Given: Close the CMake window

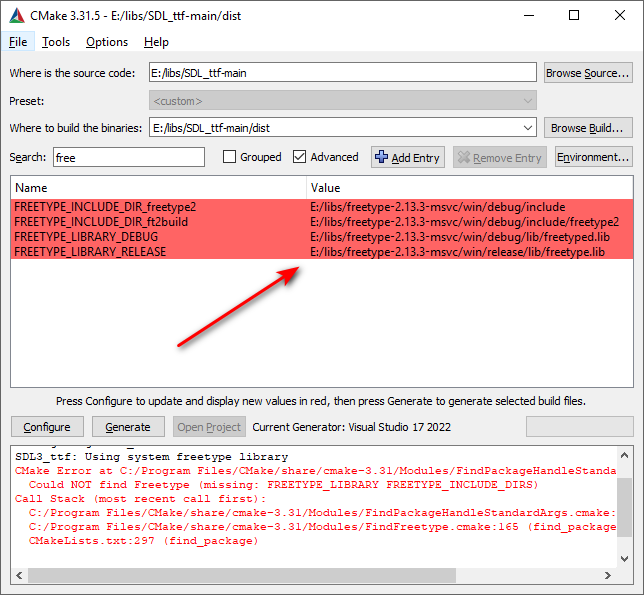Looking at the screenshot, I should (620, 16).
